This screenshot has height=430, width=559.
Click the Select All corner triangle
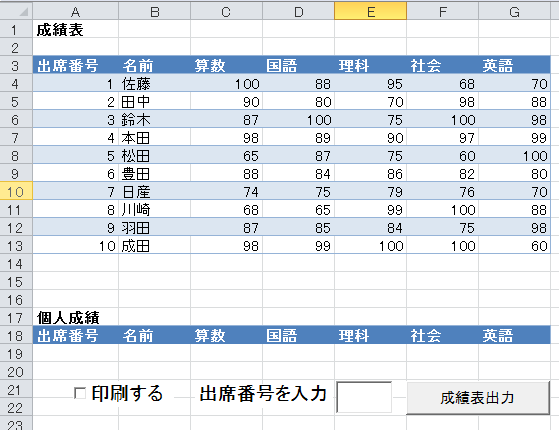[x=24, y=12]
